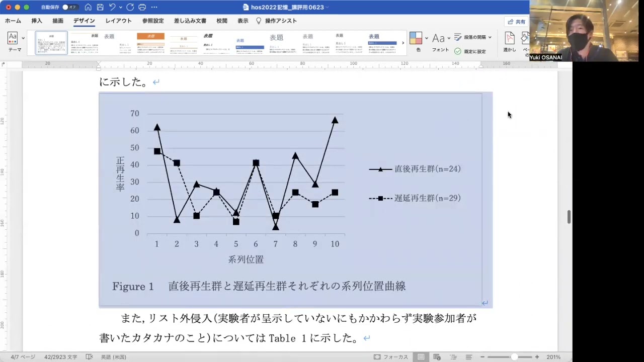
Task: Open the 参照設定 tab
Action: click(153, 21)
